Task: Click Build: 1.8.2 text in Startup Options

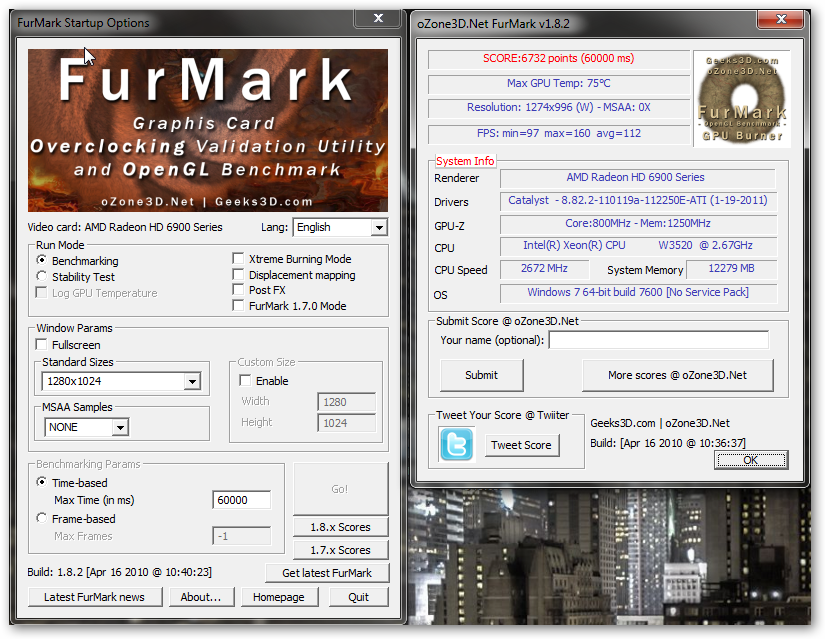Action: (119, 572)
